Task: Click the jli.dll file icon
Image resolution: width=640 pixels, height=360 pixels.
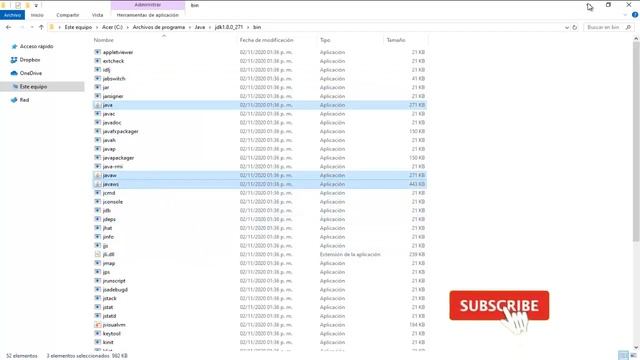Action: [x=97, y=254]
